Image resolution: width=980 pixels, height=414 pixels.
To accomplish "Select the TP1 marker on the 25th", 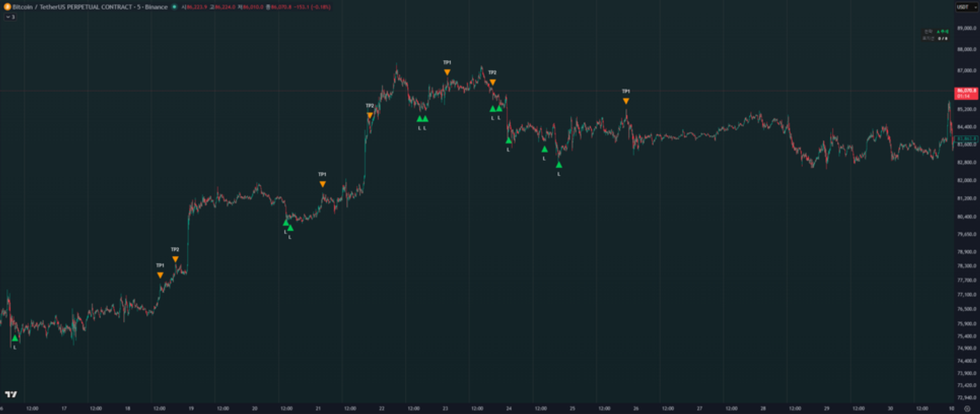I will 626,101.
